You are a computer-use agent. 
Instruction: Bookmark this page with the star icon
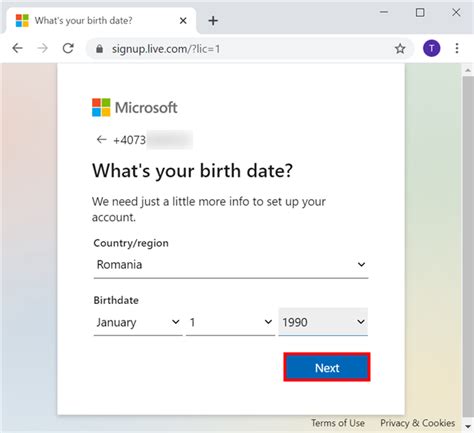(400, 49)
